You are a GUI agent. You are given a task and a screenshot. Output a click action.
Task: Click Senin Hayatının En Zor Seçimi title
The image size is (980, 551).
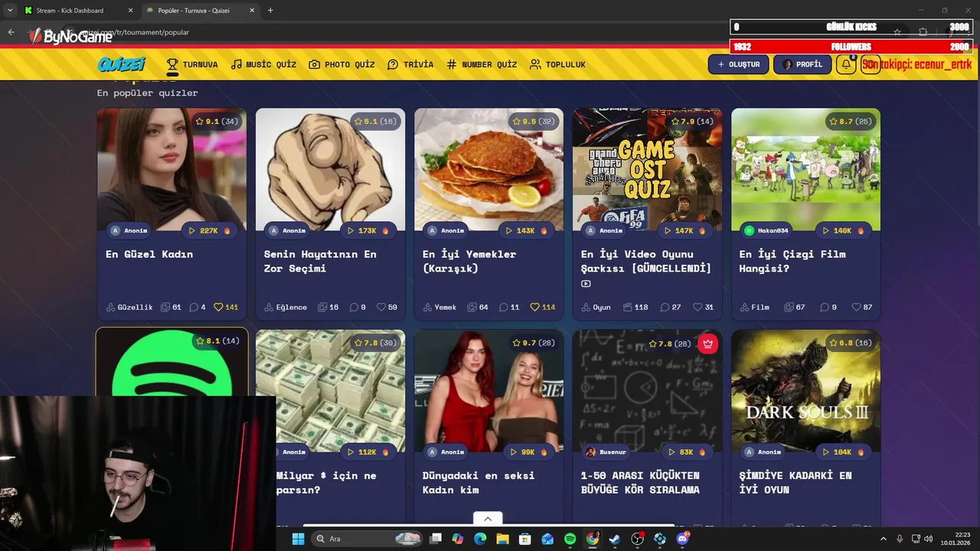[x=320, y=261]
